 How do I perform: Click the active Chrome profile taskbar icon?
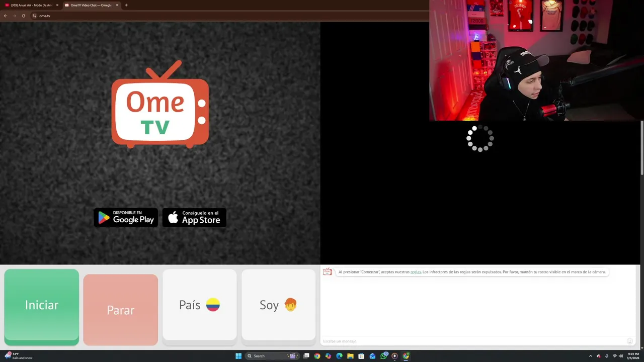pyautogui.click(x=406, y=356)
